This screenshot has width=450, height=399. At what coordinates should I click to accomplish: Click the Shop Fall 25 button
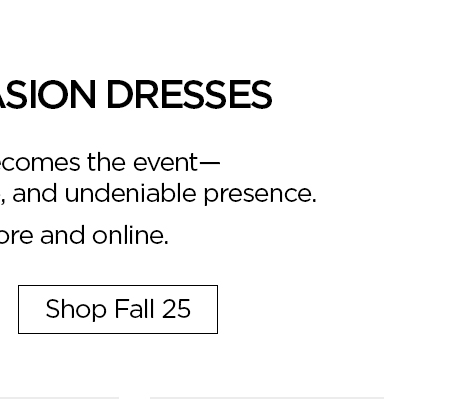point(118,309)
